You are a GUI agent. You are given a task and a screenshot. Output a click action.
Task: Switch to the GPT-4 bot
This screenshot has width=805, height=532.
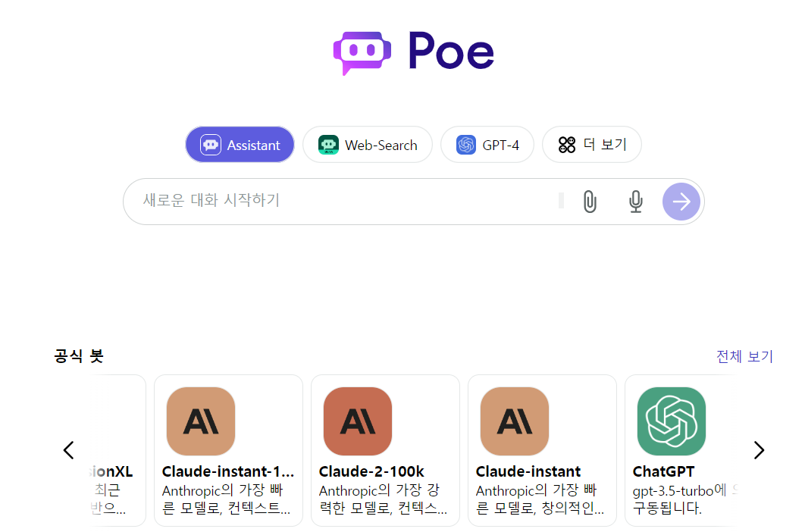(487, 144)
